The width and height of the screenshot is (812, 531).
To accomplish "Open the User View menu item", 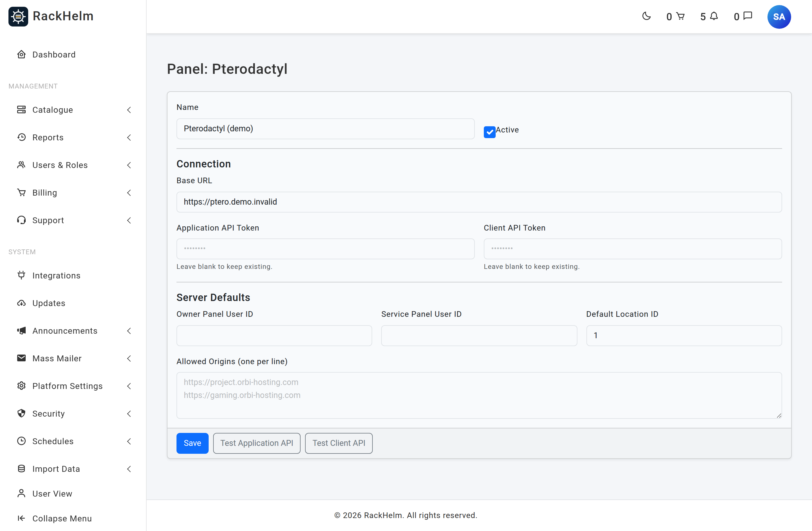I will click(x=73, y=494).
